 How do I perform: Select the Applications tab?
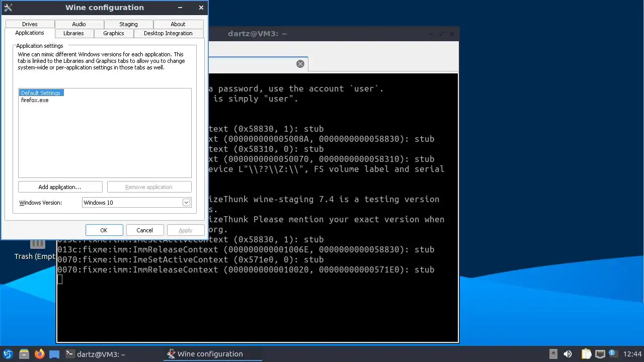[30, 33]
